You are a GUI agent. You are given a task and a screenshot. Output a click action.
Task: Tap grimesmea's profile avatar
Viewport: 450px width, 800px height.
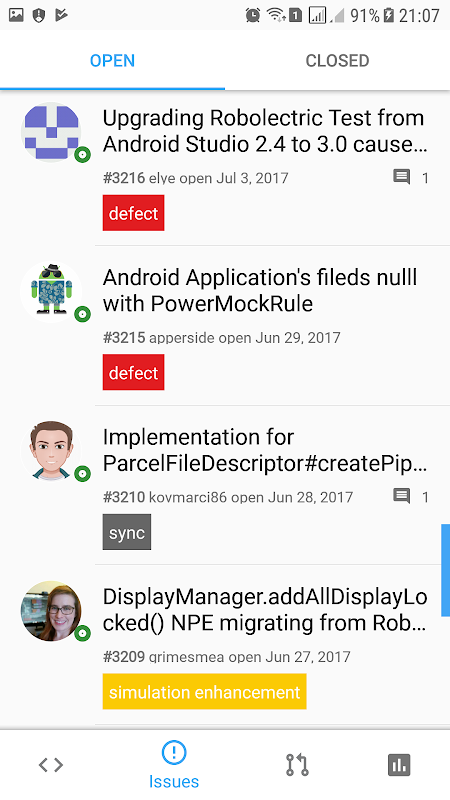coord(51,611)
